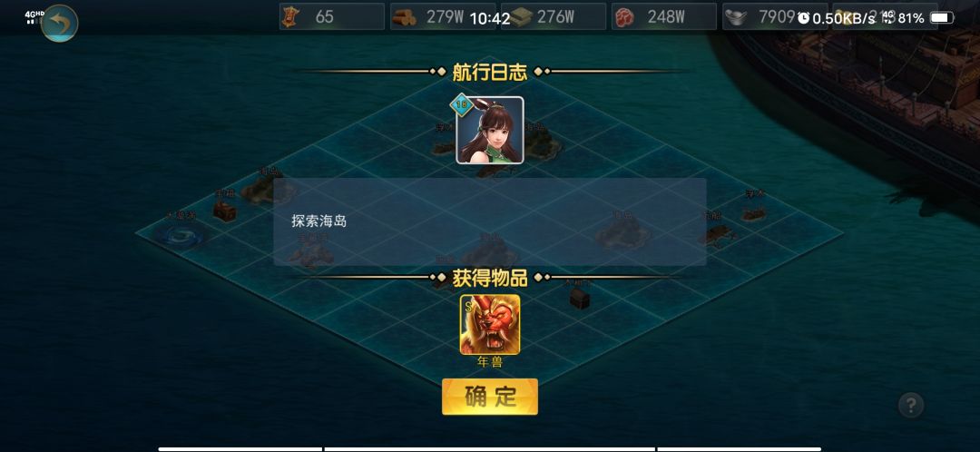Click the 确定 confirm button

(x=490, y=397)
